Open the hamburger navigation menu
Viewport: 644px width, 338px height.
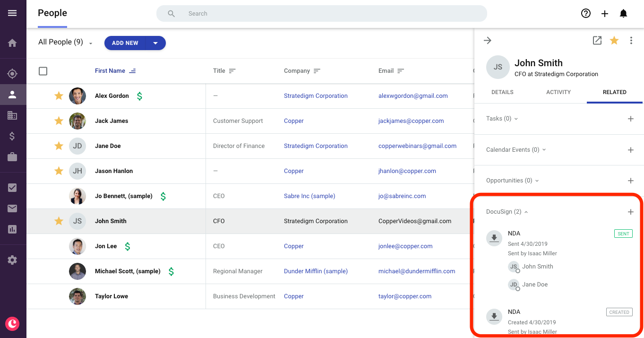(x=12, y=13)
